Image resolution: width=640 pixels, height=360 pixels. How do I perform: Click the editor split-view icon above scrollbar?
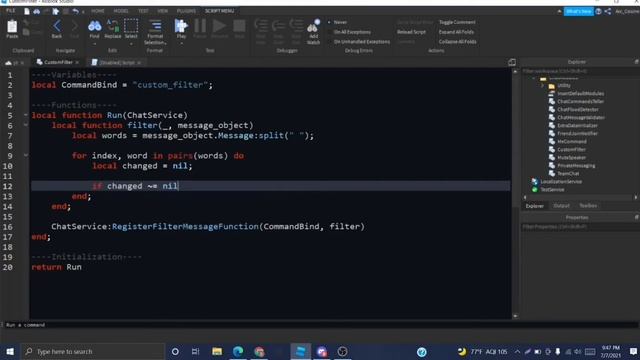click(512, 62)
